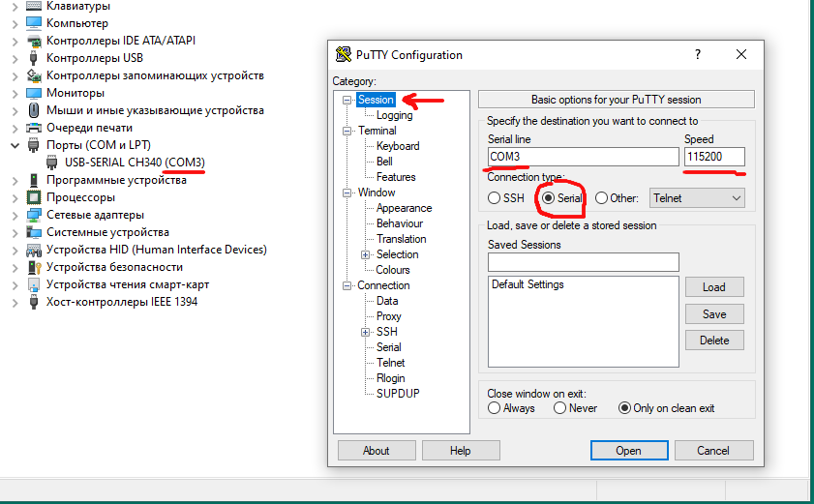
Task: Click the USB-SERIAL CH340 device icon
Action: click(x=52, y=163)
